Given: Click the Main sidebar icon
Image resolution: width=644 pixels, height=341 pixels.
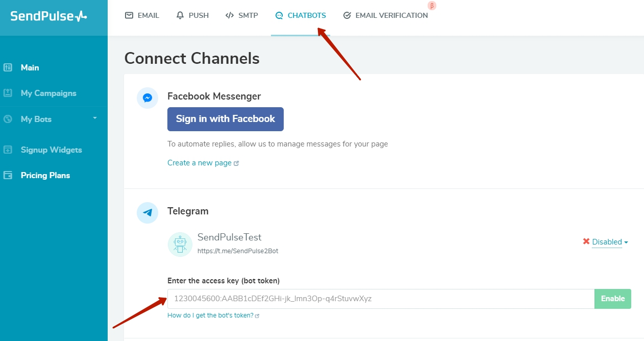Looking at the screenshot, I should pyautogui.click(x=9, y=67).
